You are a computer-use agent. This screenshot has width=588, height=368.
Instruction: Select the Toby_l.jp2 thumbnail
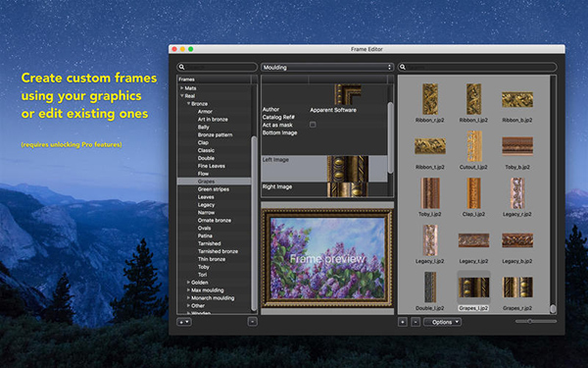tap(430, 193)
